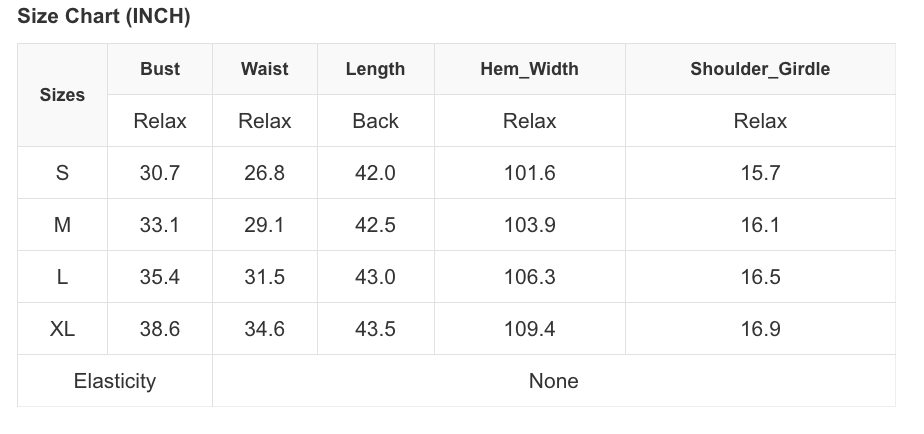Click the Bust column header
Image resolution: width=924 pixels, height=434 pixels.
160,69
